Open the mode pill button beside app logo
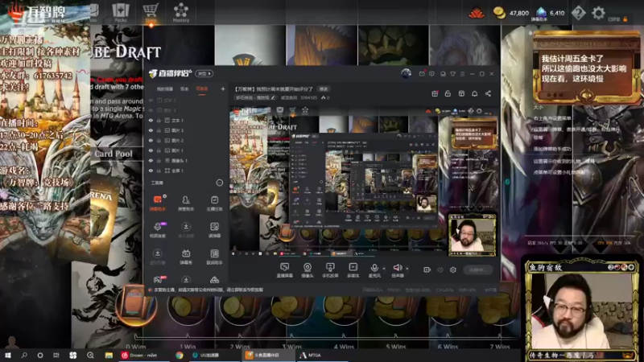 [204, 73]
